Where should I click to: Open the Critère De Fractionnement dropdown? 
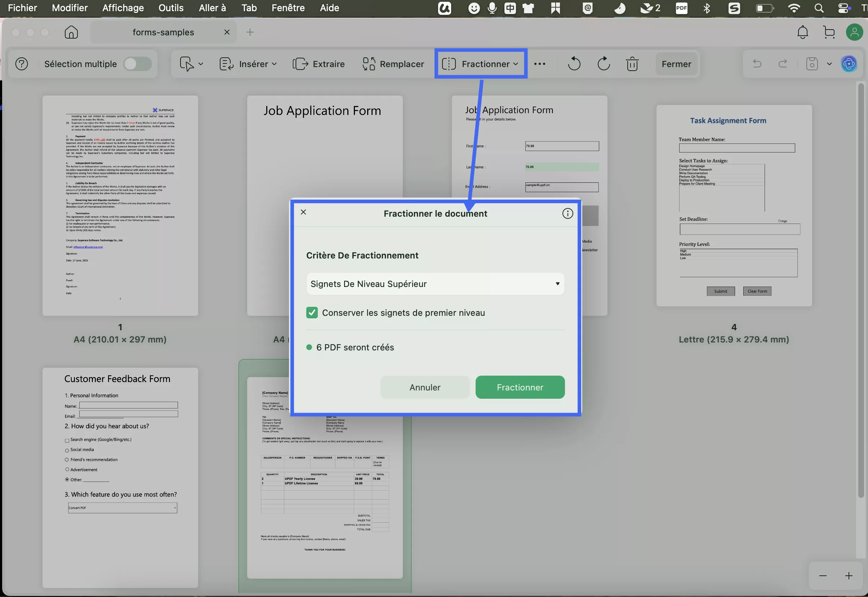435,284
